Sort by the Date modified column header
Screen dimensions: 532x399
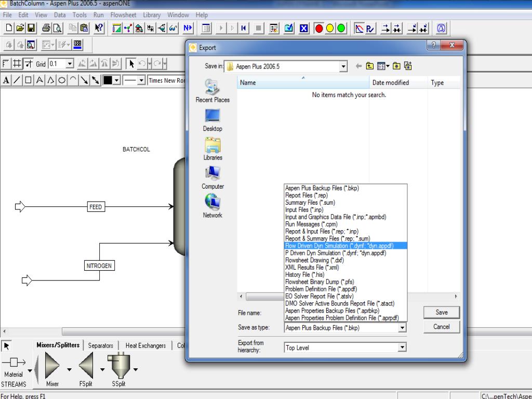(x=398, y=83)
